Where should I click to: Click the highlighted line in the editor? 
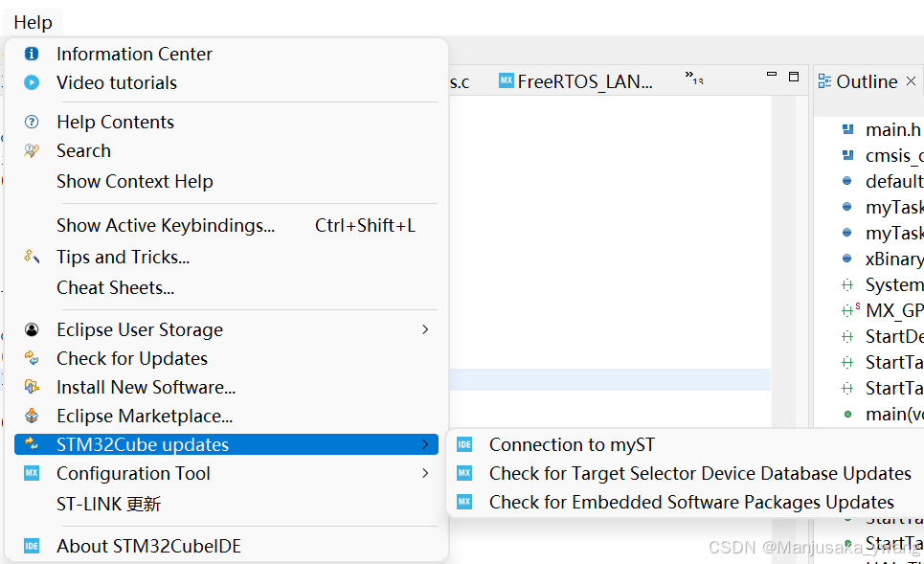click(610, 379)
